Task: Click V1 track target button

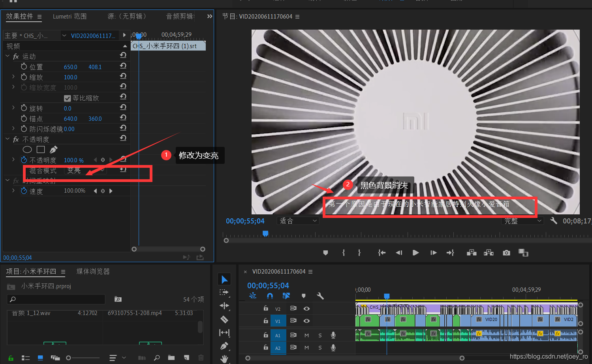Action: coord(278,321)
